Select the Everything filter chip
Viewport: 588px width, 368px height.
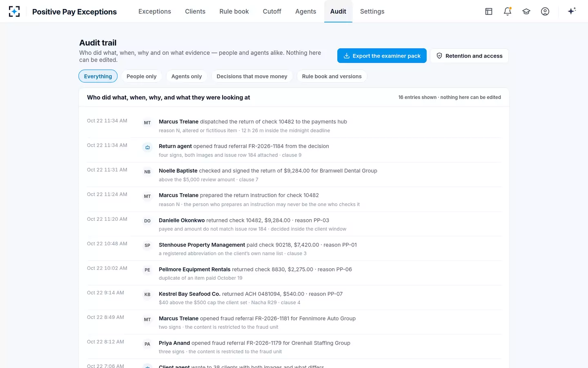pos(98,76)
